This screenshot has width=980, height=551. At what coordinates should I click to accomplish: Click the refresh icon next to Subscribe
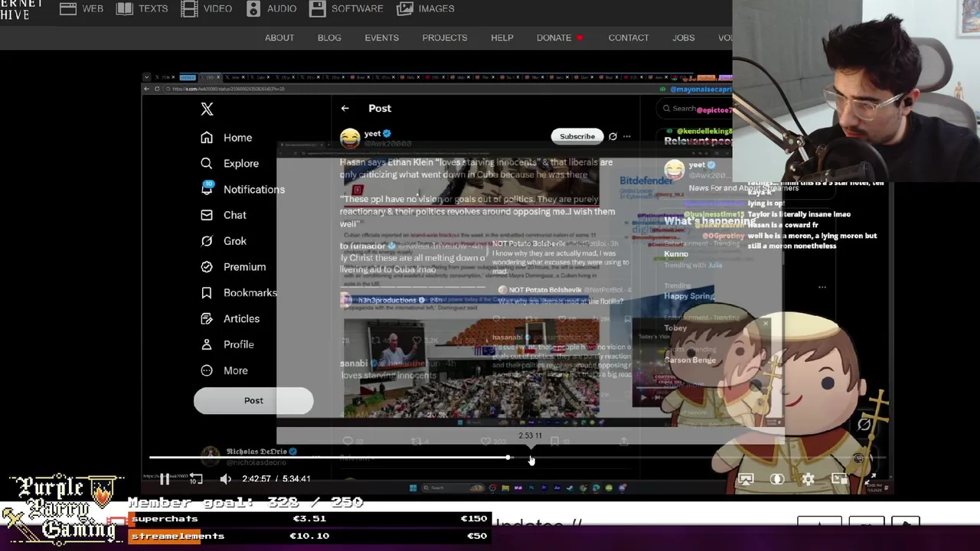pyautogui.click(x=612, y=136)
